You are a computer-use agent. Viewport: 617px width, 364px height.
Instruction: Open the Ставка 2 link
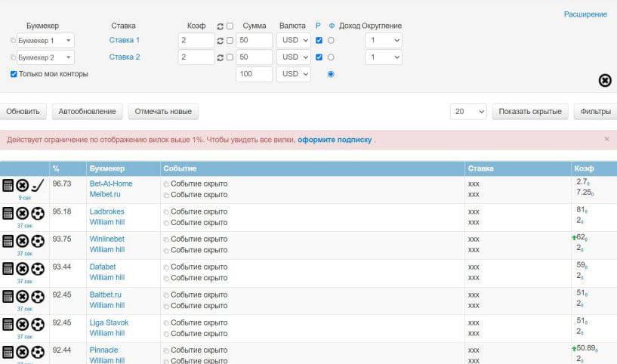(125, 57)
